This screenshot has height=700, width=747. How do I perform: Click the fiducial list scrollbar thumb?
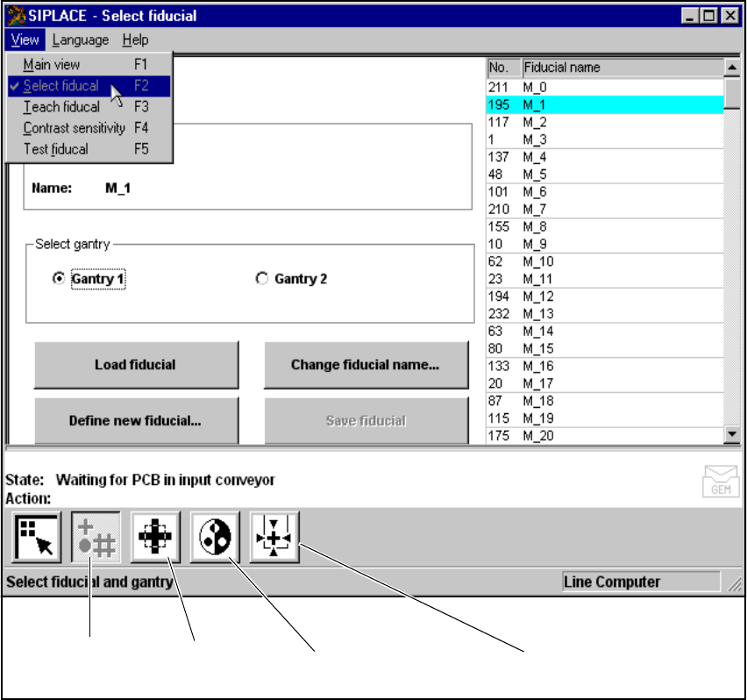click(732, 93)
